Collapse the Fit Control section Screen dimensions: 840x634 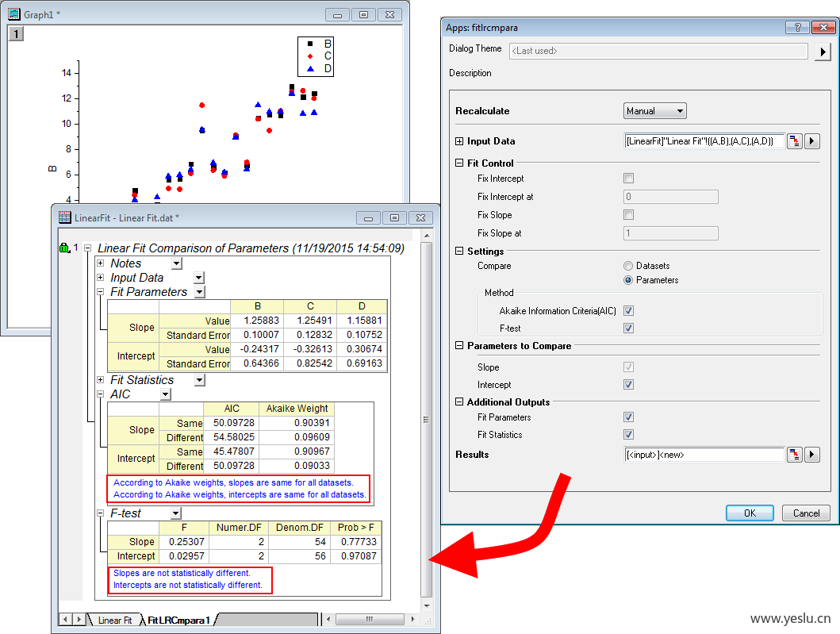[x=459, y=163]
